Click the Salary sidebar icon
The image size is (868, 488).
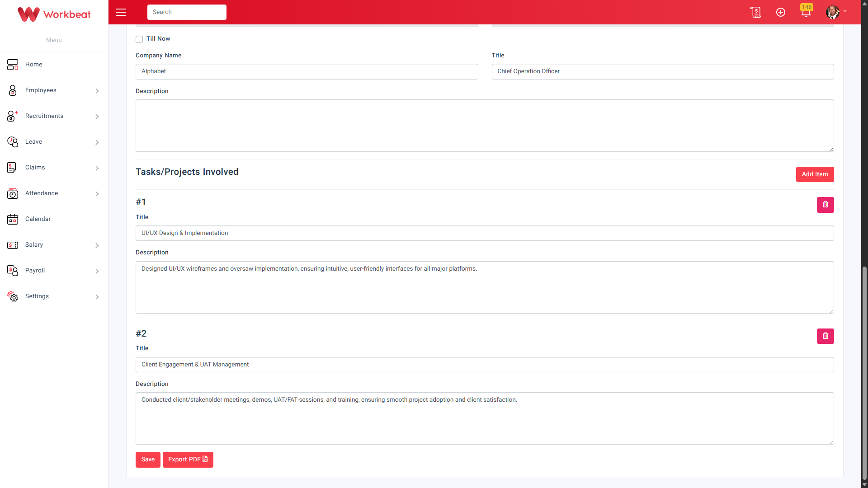(13, 245)
